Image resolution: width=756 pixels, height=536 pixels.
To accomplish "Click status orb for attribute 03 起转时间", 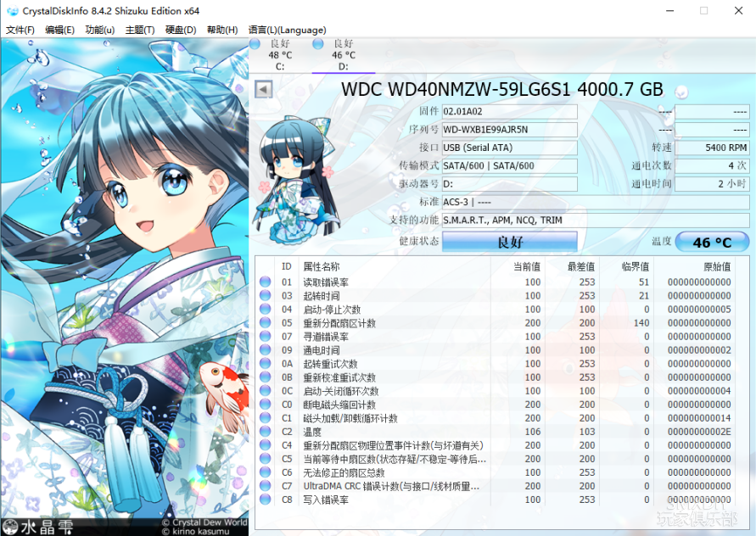I will pyautogui.click(x=266, y=295).
